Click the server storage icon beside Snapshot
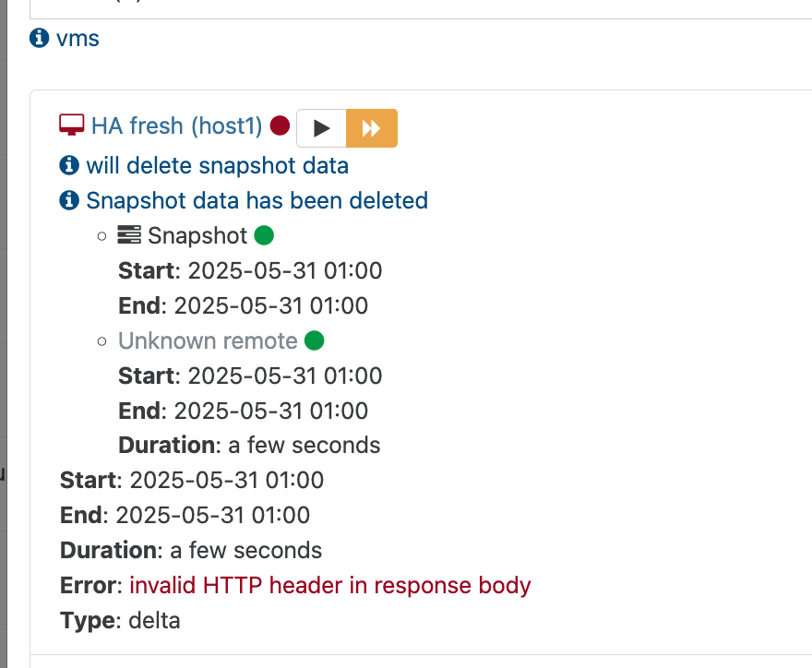 129,235
